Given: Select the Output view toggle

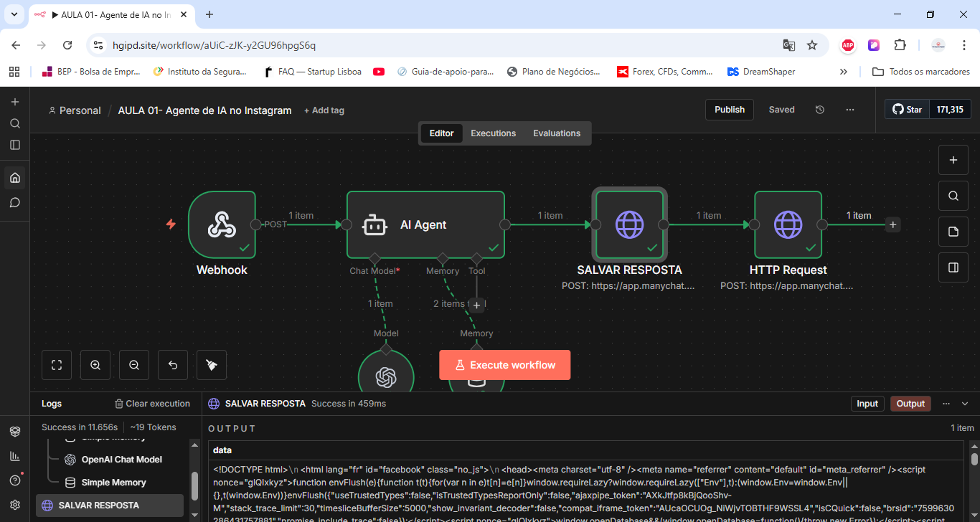Looking at the screenshot, I should pos(910,404).
